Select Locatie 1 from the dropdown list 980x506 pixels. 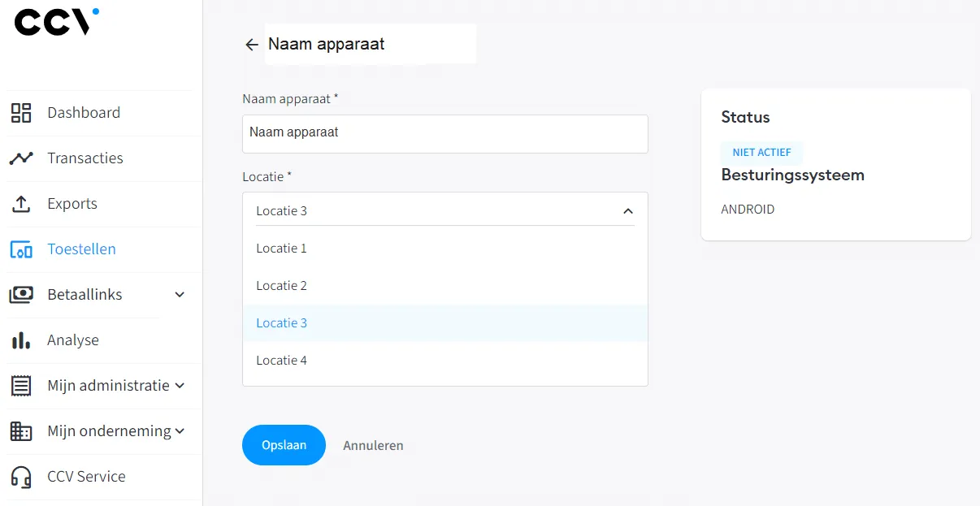(x=282, y=249)
